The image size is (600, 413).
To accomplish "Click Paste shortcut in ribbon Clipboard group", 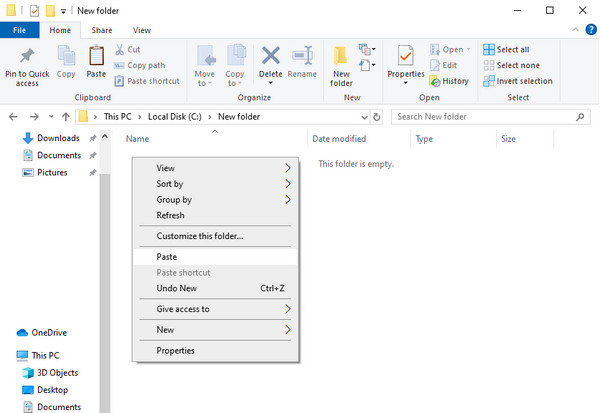I will [x=147, y=81].
